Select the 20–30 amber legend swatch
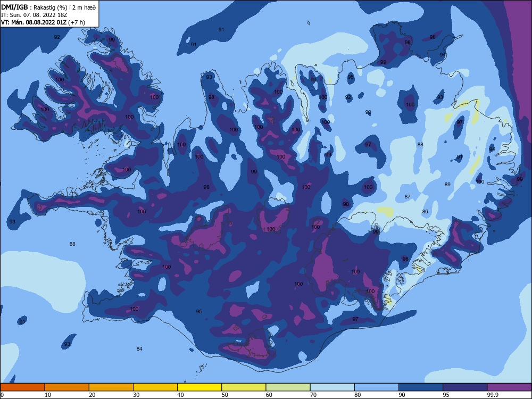The width and height of the screenshot is (532, 399). (x=111, y=387)
